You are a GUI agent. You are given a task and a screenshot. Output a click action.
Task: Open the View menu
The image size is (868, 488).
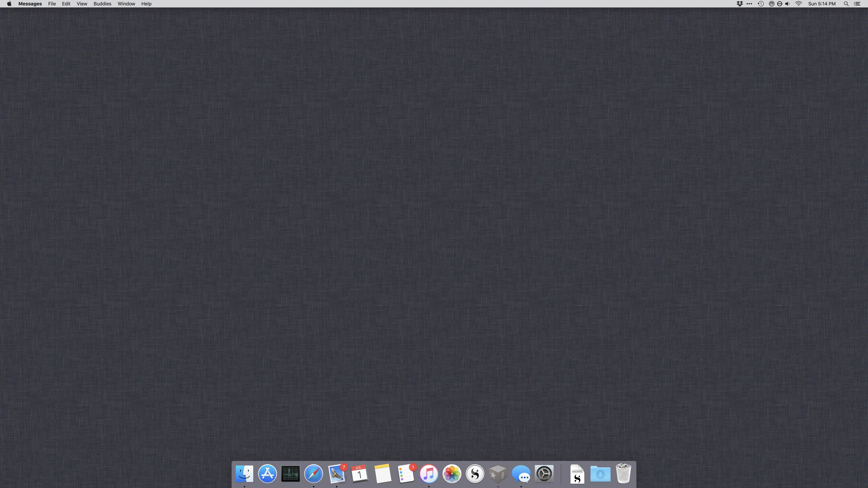[x=82, y=4]
